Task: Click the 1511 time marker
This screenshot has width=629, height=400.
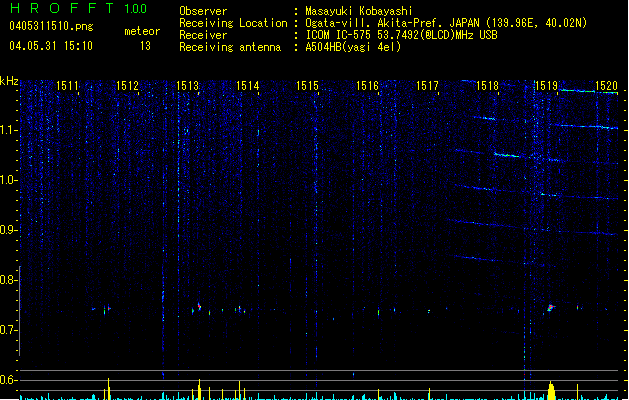Action: pyautogui.click(x=67, y=86)
